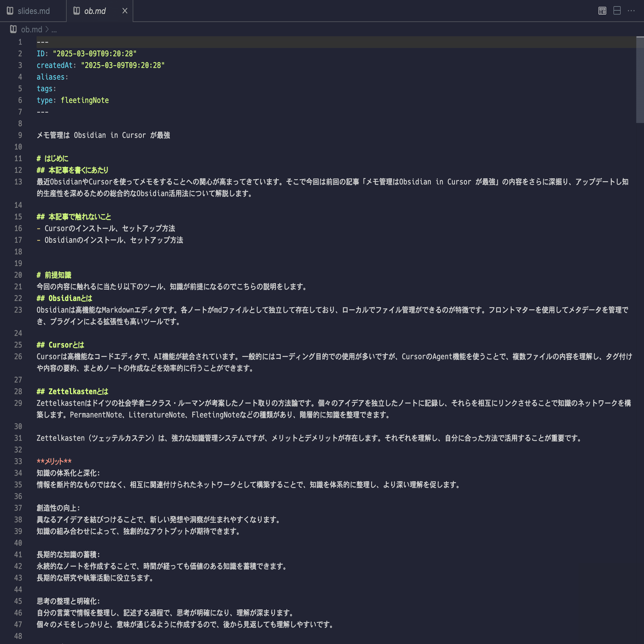Click line number 13 in gutter
The width and height of the screenshot is (644, 644).
click(18, 182)
